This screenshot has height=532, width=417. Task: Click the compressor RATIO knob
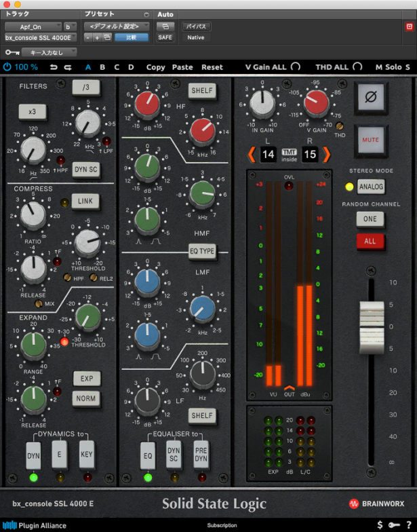point(33,216)
